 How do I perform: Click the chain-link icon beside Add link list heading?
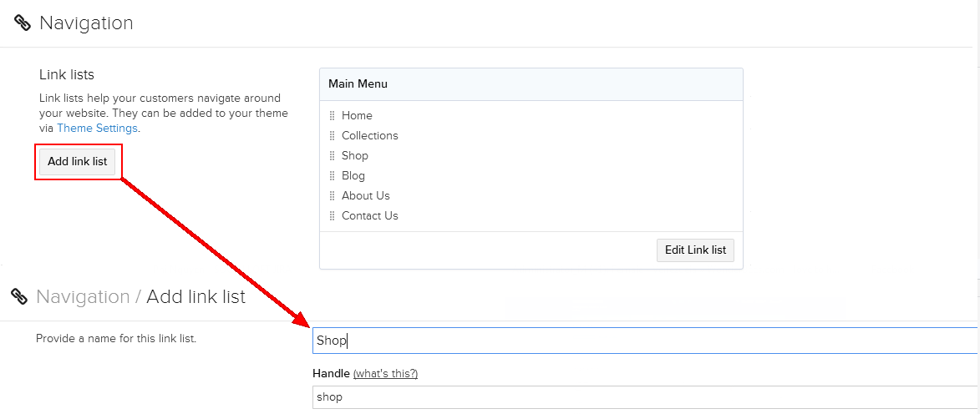pyautogui.click(x=19, y=296)
